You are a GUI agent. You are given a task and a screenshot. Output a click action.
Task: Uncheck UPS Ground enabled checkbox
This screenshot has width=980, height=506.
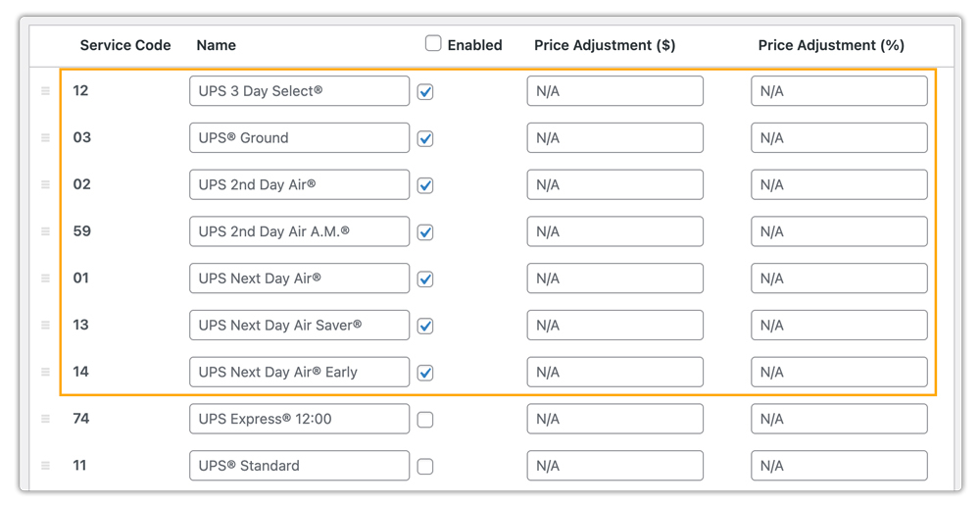click(425, 139)
